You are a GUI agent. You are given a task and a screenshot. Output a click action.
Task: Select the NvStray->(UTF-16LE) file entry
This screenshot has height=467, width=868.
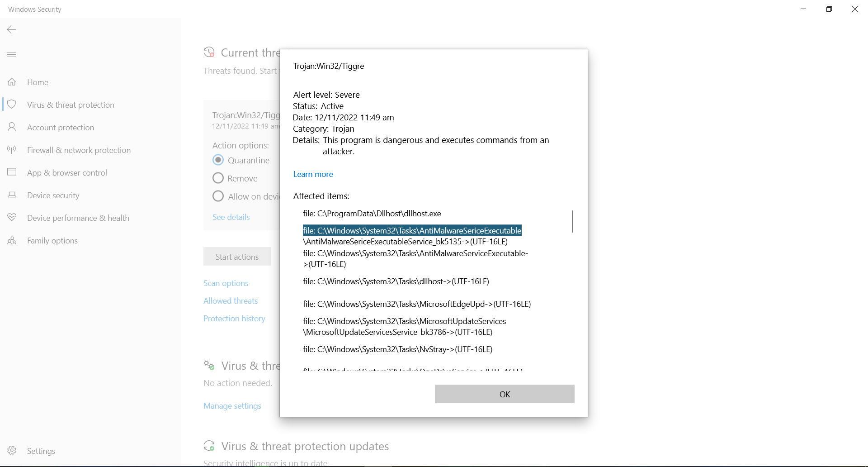[x=398, y=349]
